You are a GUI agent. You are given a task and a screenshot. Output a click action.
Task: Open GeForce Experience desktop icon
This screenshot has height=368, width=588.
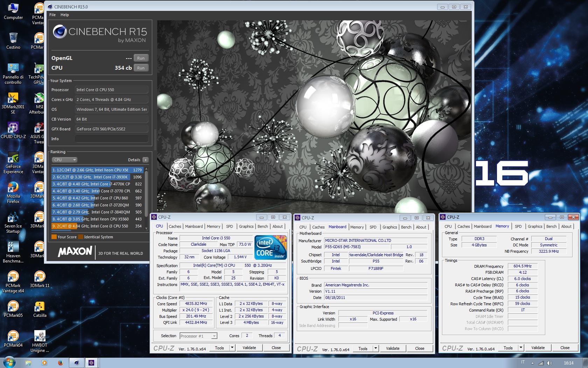click(x=13, y=163)
